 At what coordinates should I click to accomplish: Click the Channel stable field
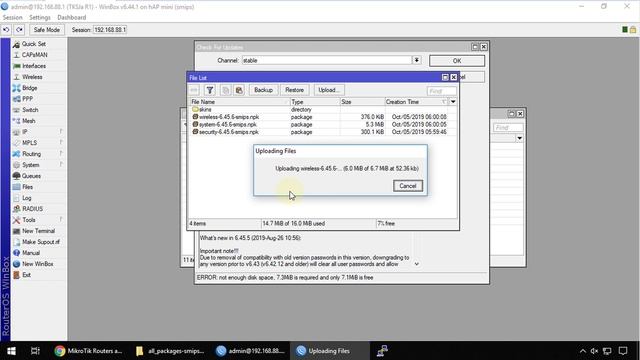coord(327,60)
